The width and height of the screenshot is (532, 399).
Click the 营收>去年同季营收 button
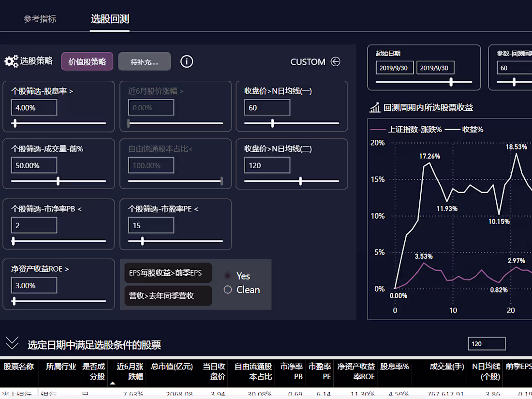[168, 296]
